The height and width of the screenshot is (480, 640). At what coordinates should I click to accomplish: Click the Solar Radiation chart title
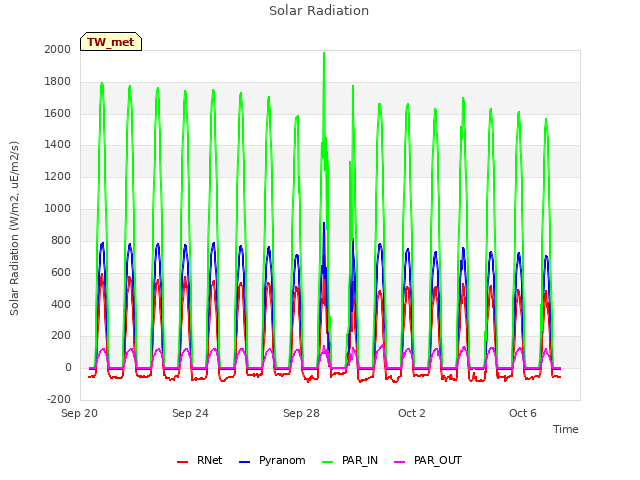319,11
